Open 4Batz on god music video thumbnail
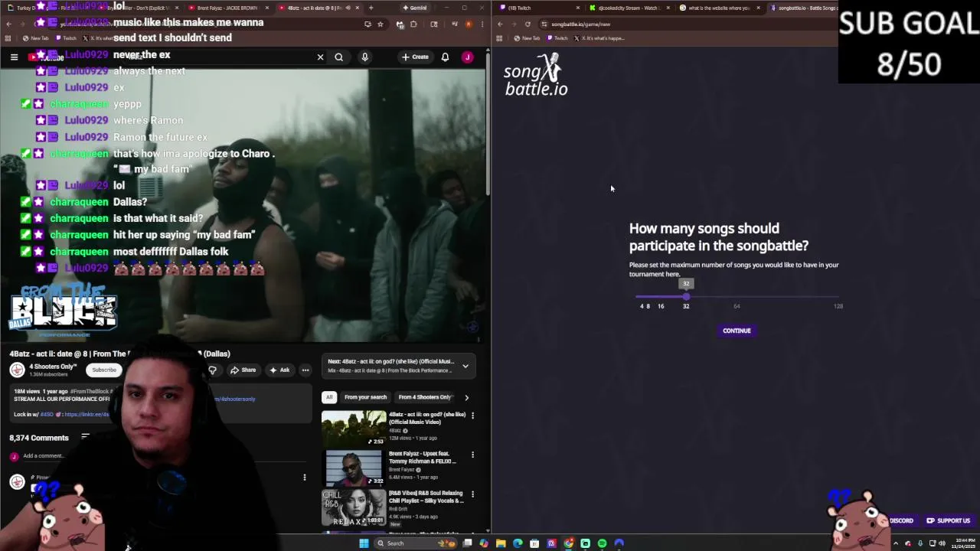The image size is (980, 551). point(354,429)
